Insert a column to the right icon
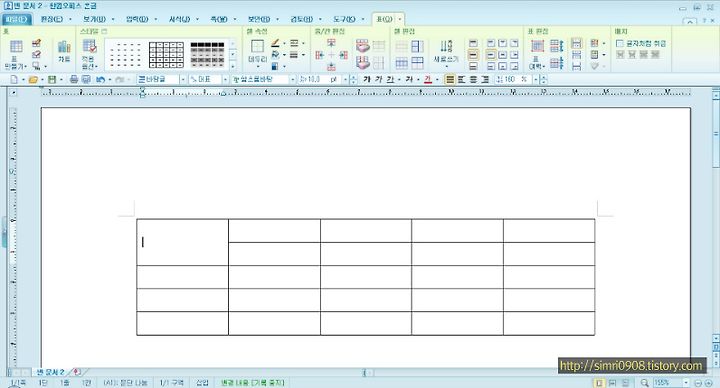 tap(343, 55)
